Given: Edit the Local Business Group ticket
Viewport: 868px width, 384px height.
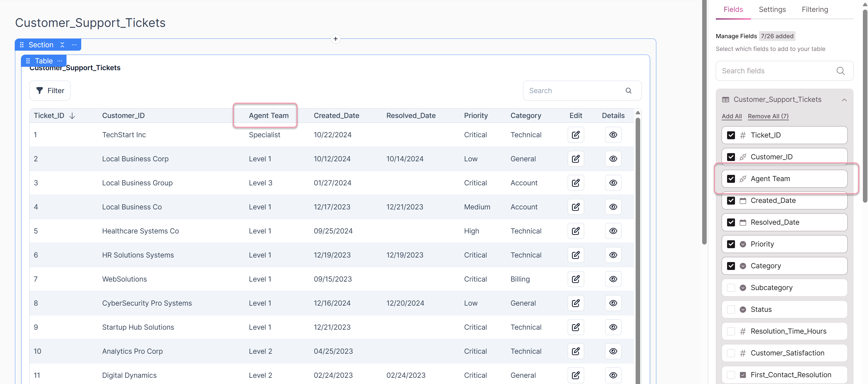Looking at the screenshot, I should [x=576, y=183].
